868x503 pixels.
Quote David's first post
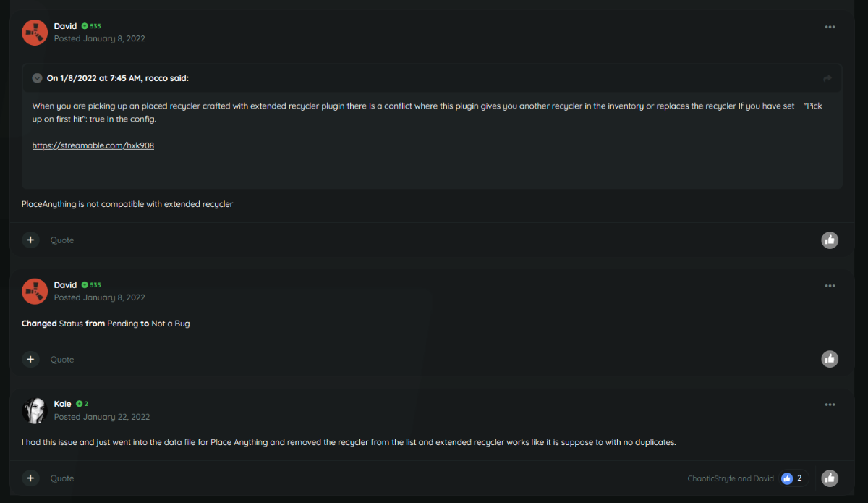[62, 240]
